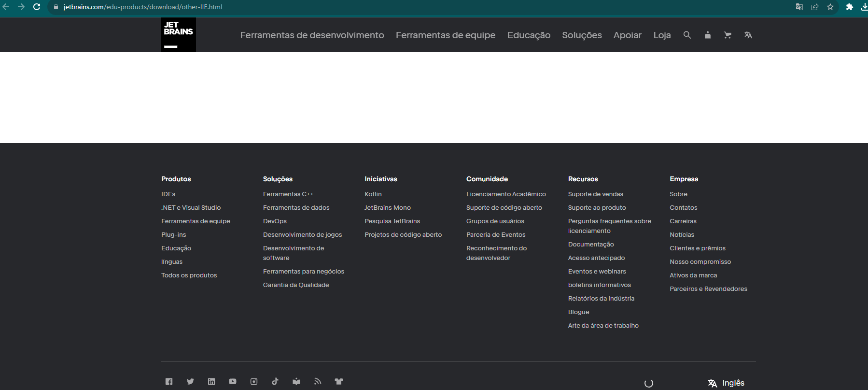
Task: Open JetBrains Facebook page icon
Action: tap(169, 381)
